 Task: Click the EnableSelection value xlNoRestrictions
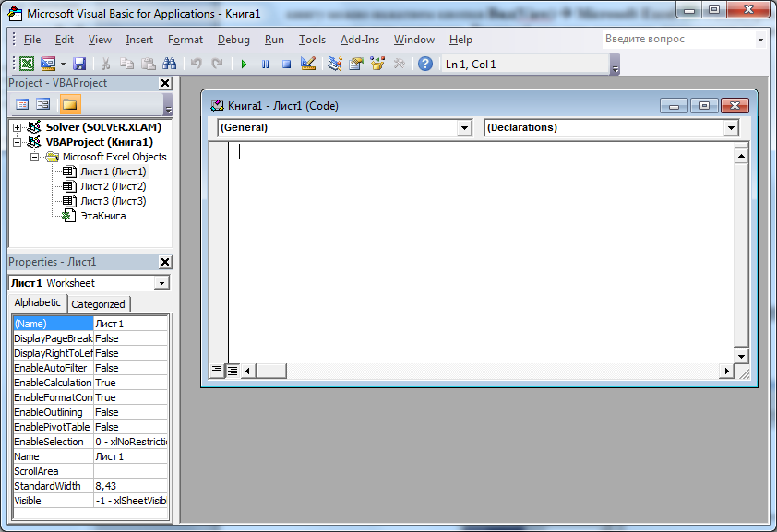[131, 442]
